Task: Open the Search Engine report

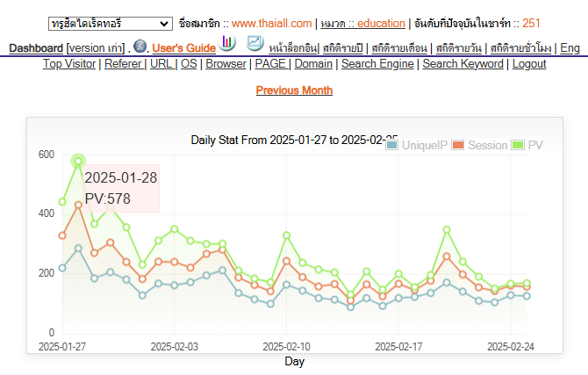Action: pos(377,64)
